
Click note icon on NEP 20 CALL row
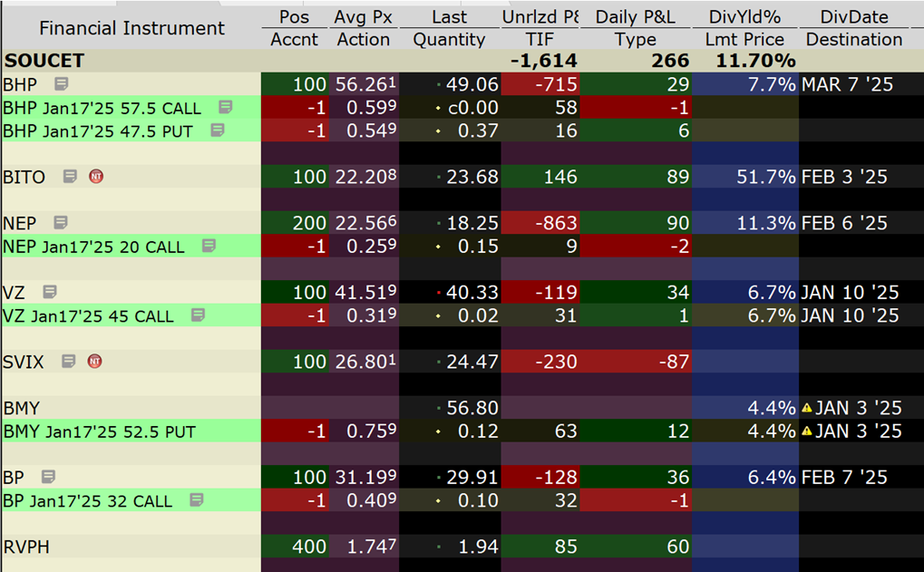[x=209, y=246]
